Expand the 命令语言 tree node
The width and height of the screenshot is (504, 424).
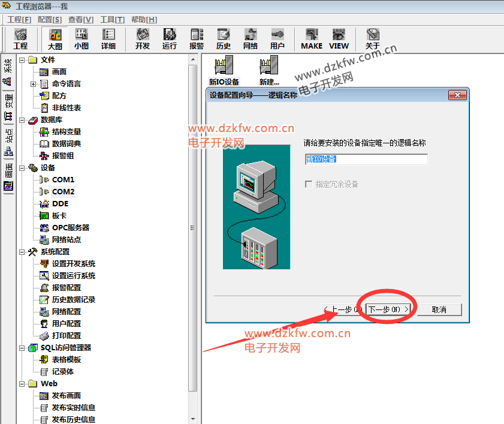34,84
